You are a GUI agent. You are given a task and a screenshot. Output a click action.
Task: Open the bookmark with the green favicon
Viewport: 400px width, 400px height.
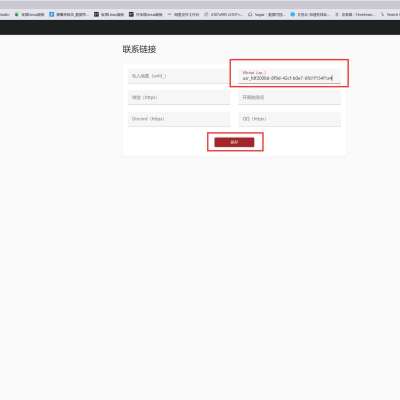click(x=29, y=14)
